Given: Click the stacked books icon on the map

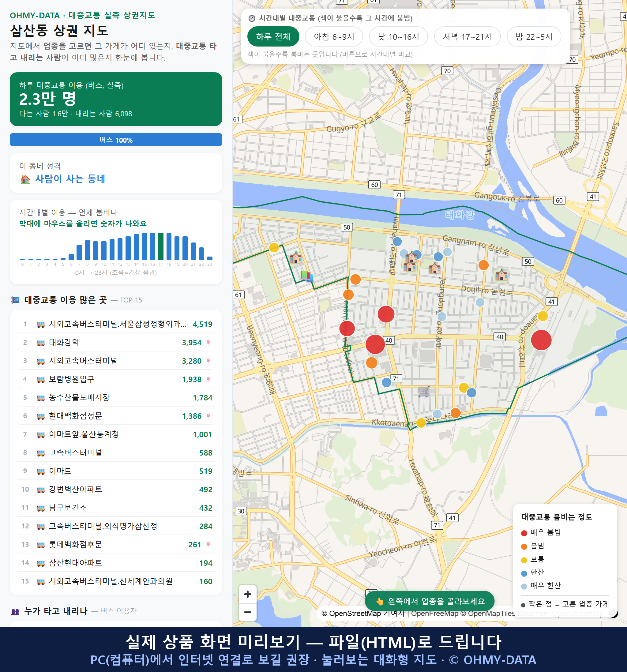Looking at the screenshot, I should [x=307, y=276].
